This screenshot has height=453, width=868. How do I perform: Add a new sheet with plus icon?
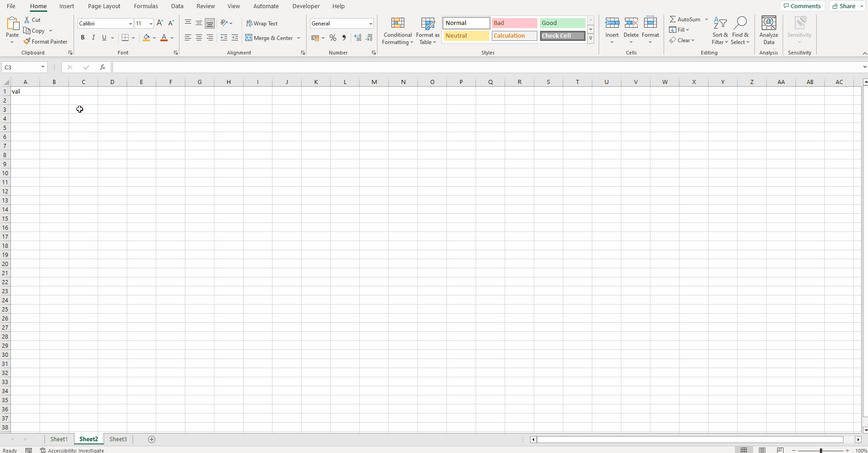pos(152,439)
